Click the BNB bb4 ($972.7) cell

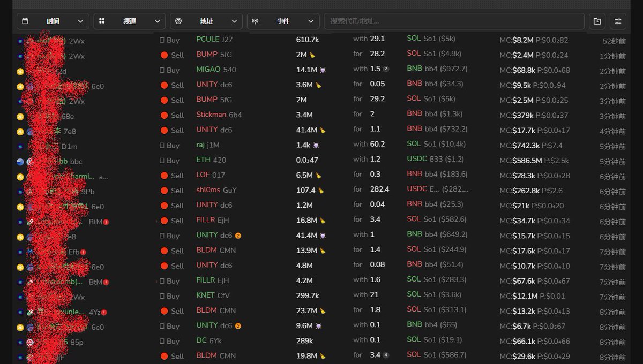coord(437,69)
